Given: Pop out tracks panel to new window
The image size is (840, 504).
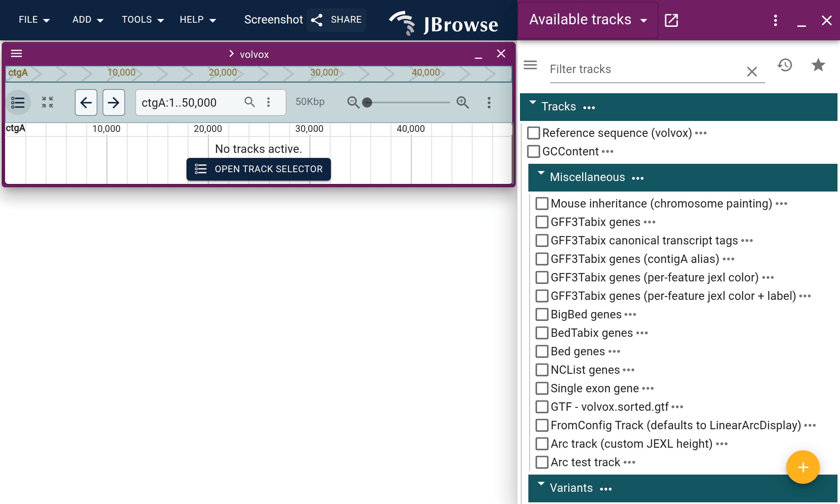Looking at the screenshot, I should tap(671, 20).
